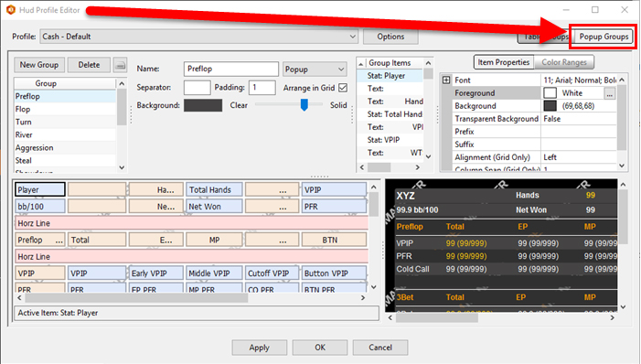
Task: Click the Net Won grid cell
Action: coord(214,207)
